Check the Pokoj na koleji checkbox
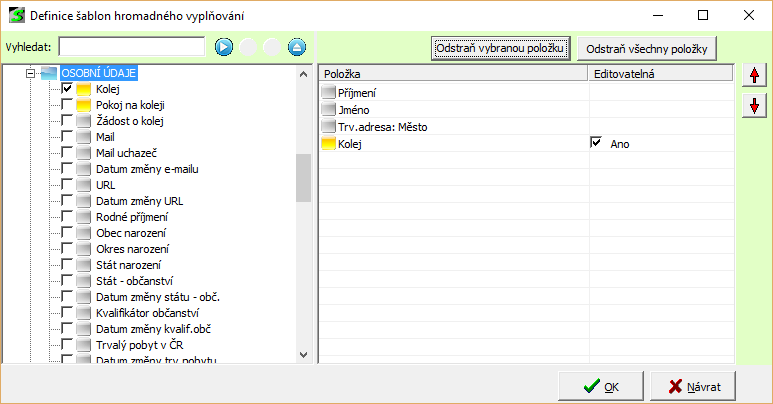 (67, 105)
